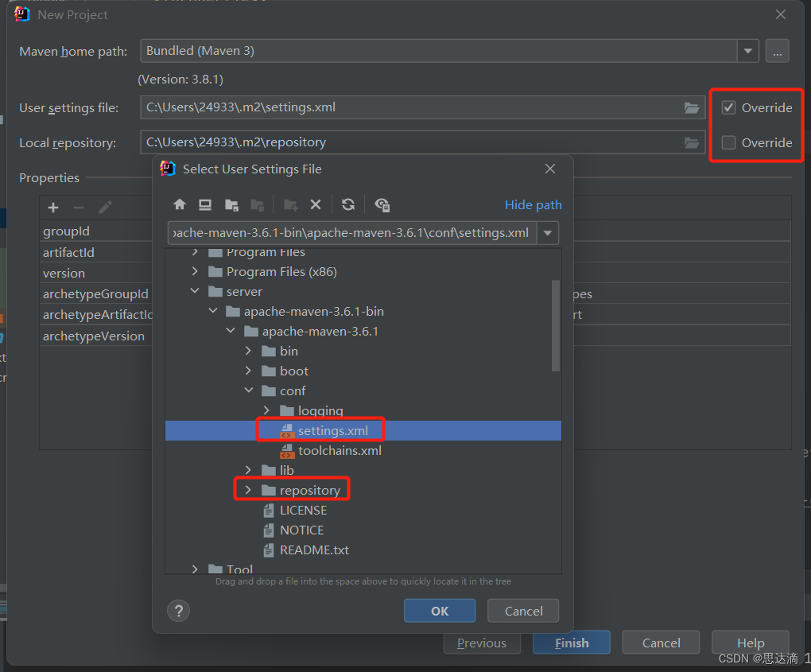Confirm selection with the OK button
The height and width of the screenshot is (672, 811).
(x=440, y=611)
